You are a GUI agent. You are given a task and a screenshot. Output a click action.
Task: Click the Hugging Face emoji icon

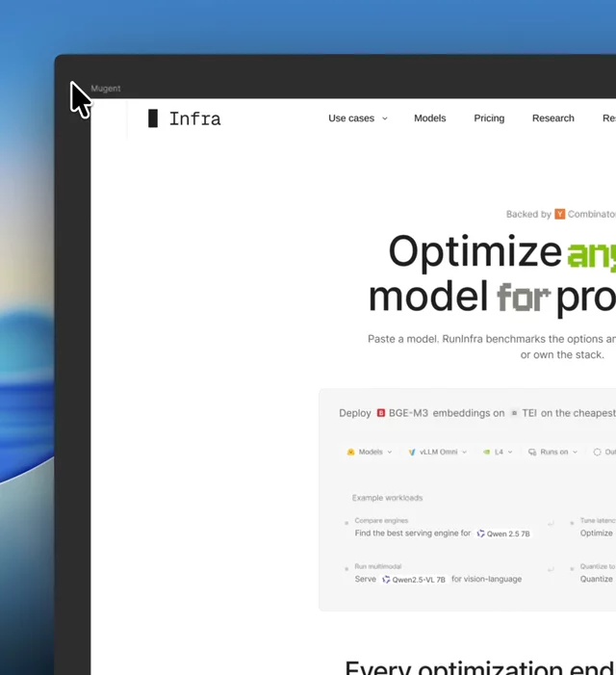click(x=351, y=452)
